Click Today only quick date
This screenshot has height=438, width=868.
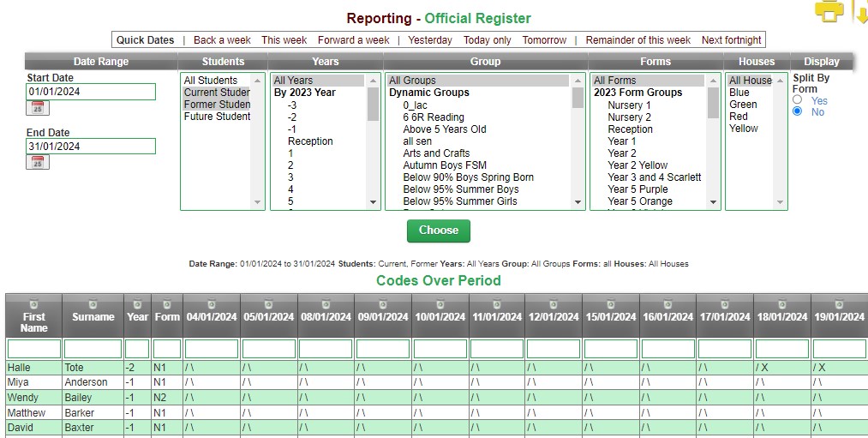tap(488, 40)
